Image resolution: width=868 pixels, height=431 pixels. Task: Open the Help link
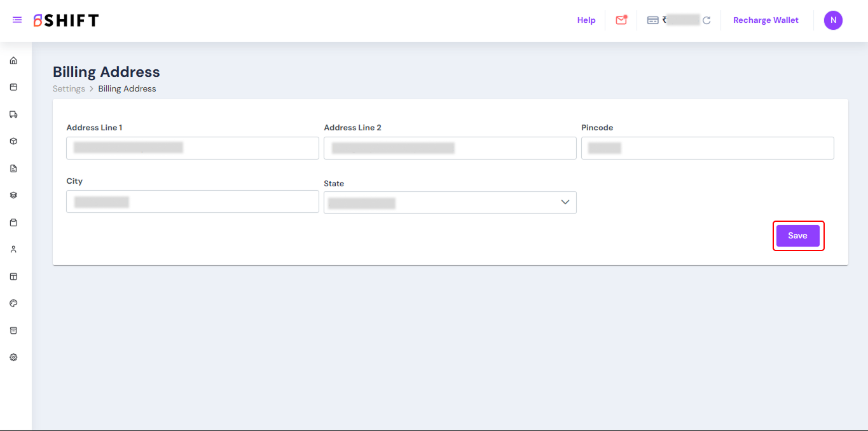point(586,20)
